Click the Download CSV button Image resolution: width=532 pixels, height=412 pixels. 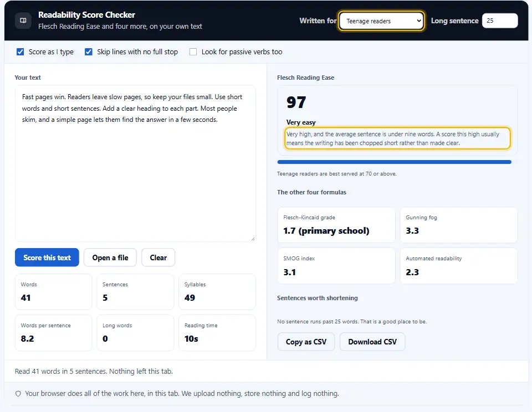pyautogui.click(x=372, y=342)
